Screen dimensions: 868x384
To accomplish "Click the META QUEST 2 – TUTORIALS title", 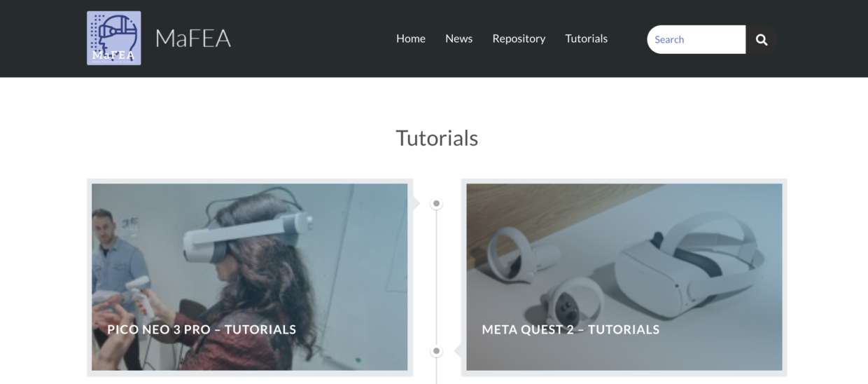I will click(x=570, y=329).
